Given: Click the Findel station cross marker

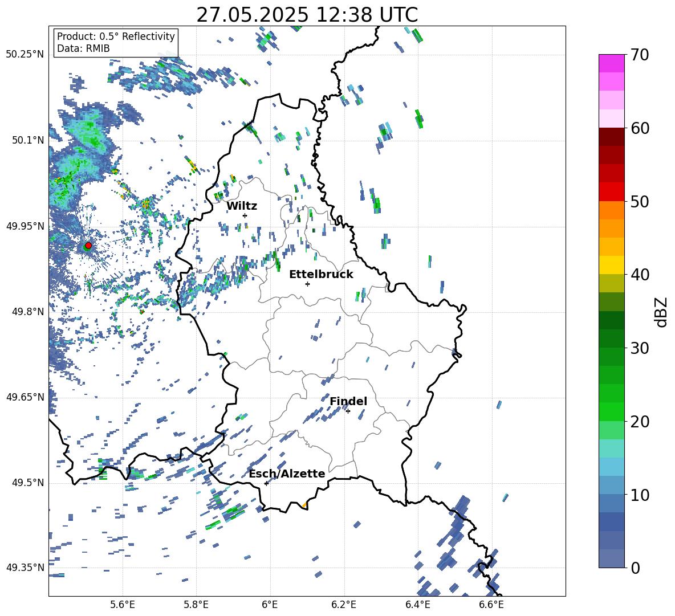Looking at the screenshot, I should (348, 411).
